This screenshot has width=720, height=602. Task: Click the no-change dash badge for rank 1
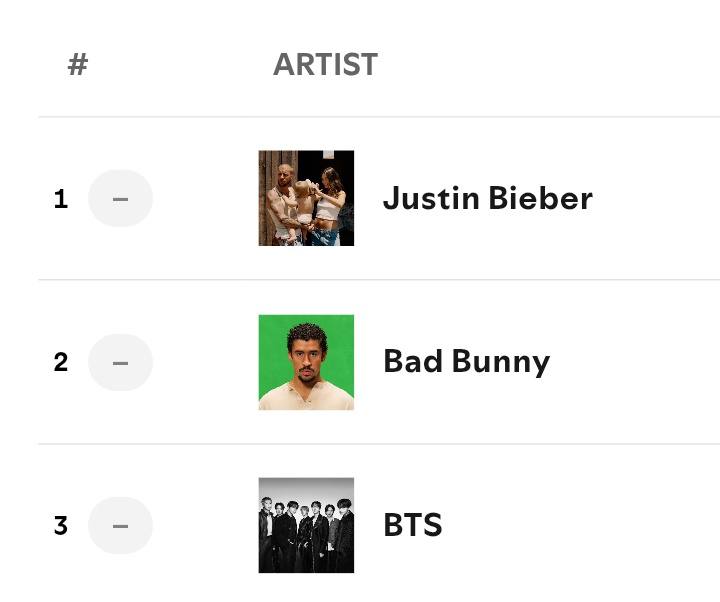120,199
